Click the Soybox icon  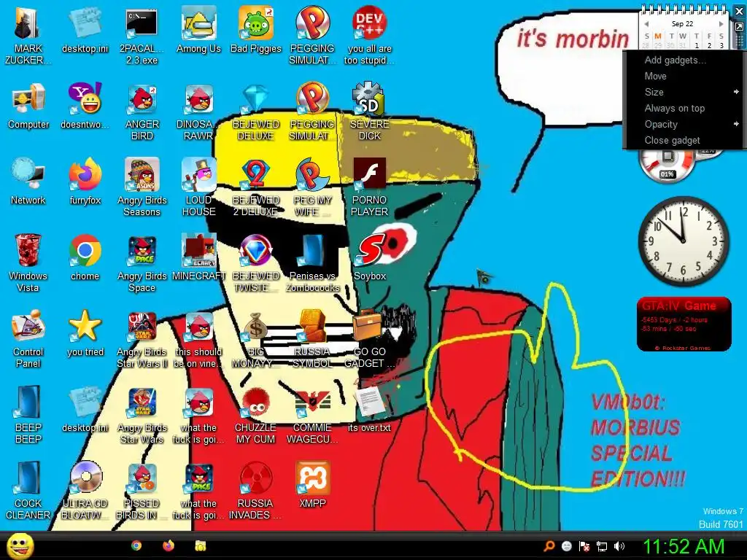(370, 257)
